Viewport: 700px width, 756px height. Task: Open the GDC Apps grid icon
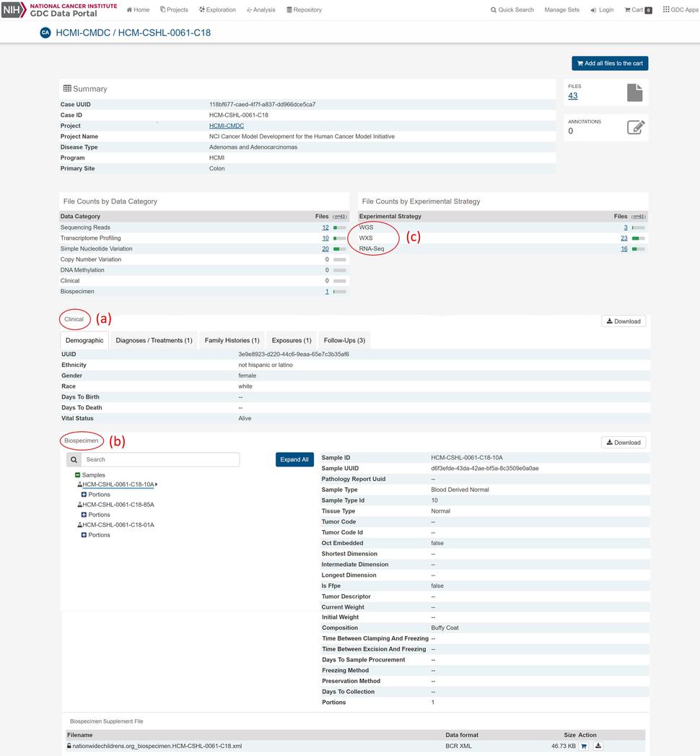[x=666, y=9]
